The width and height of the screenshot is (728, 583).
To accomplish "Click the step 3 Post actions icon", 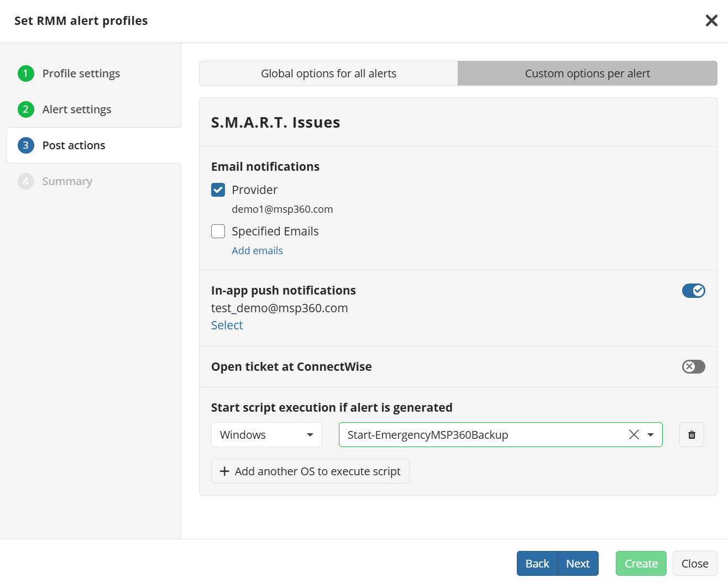I will 26,145.
